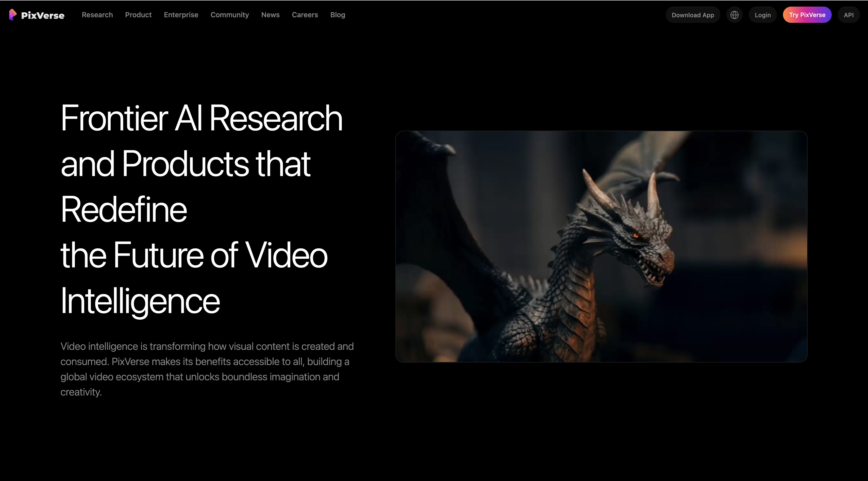868x481 pixels.
Task: Expand the Enterprise navigation item
Action: 181,15
